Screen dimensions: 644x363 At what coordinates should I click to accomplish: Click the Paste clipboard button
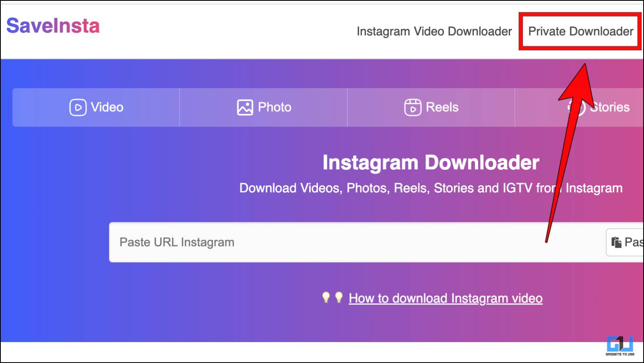coord(625,242)
